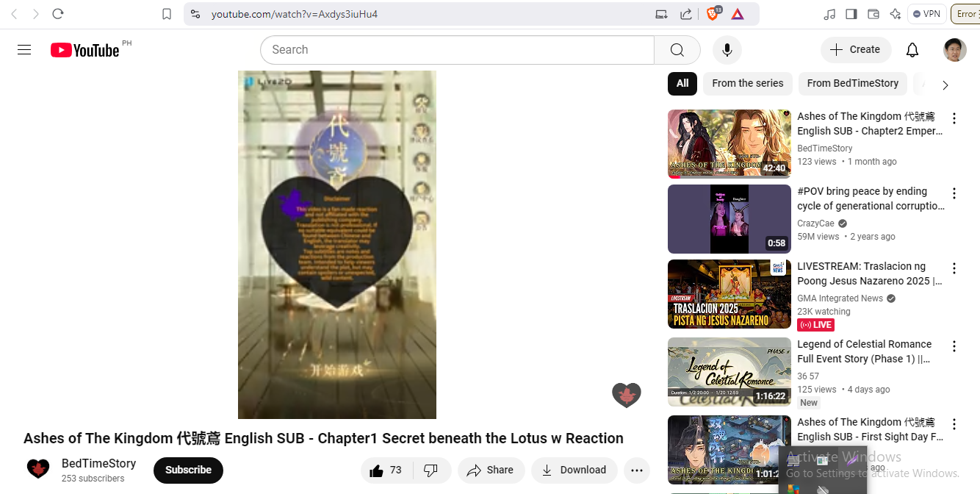Search with your voice microphone
This screenshot has width=980, height=494.
[727, 50]
